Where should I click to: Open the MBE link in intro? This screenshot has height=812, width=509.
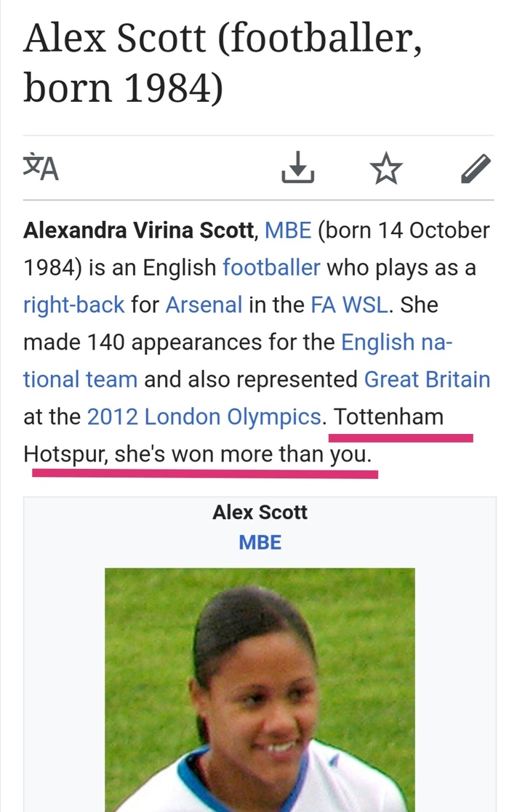click(x=288, y=231)
